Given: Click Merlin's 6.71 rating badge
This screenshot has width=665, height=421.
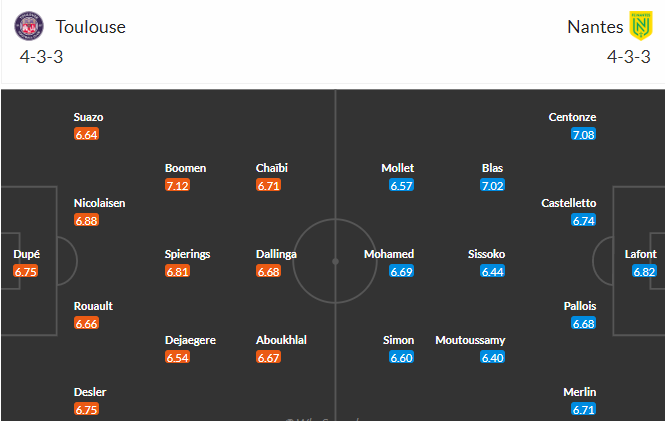Looking at the screenshot, I should coord(583,409).
